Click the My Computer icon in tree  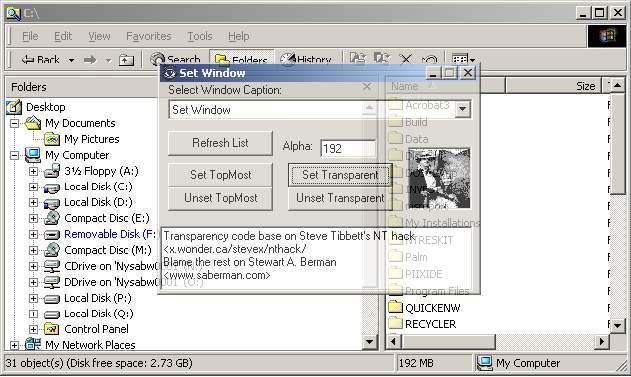(33, 155)
